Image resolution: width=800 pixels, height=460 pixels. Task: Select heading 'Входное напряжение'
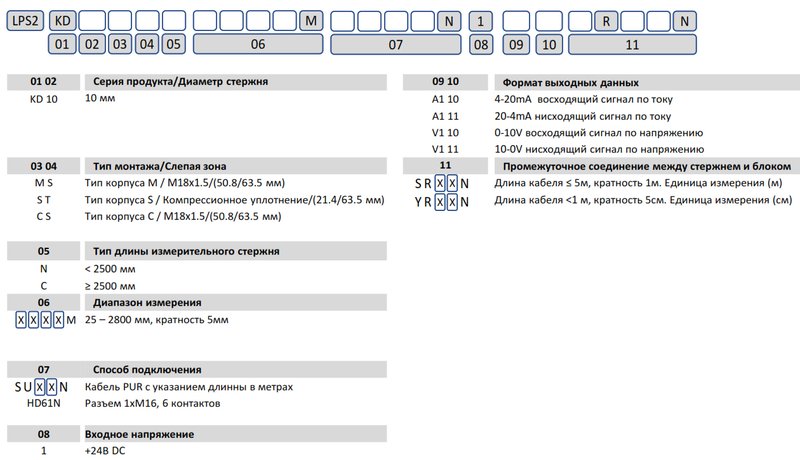tap(139, 435)
